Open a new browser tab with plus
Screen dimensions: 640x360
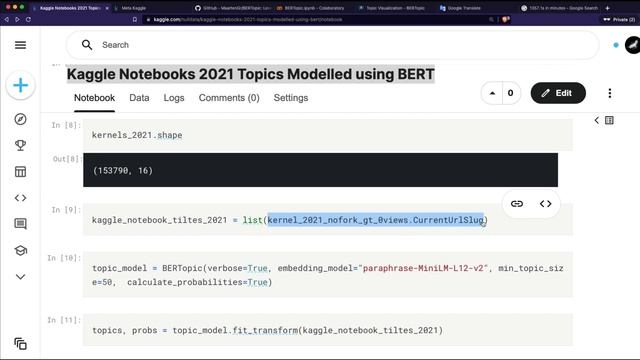(x=607, y=8)
